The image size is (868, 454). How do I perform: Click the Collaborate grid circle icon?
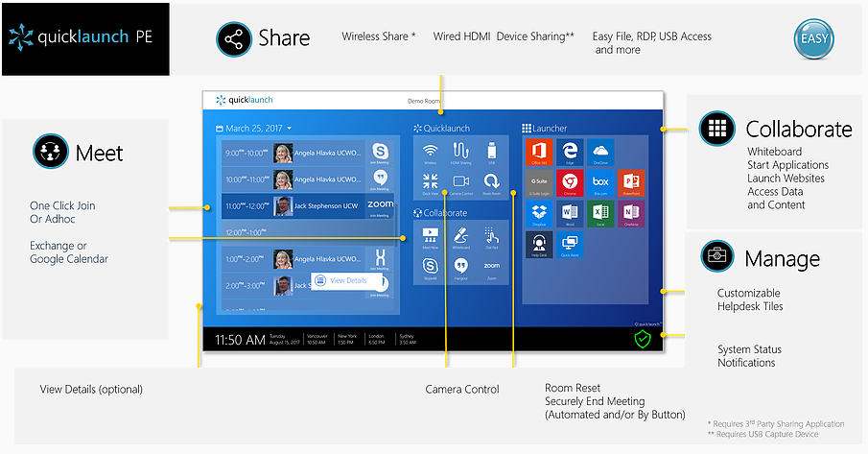click(716, 129)
